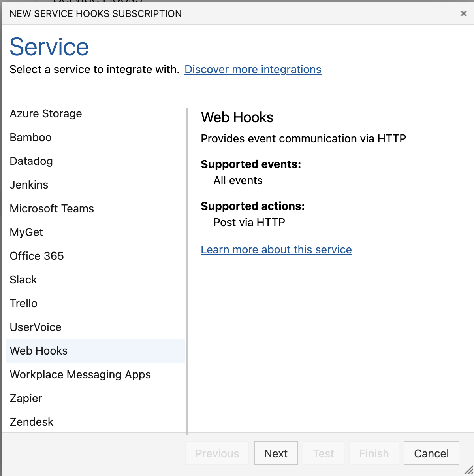Click the 'Post via HTTP' supported action text
The height and width of the screenshot is (476, 474).
(x=249, y=222)
